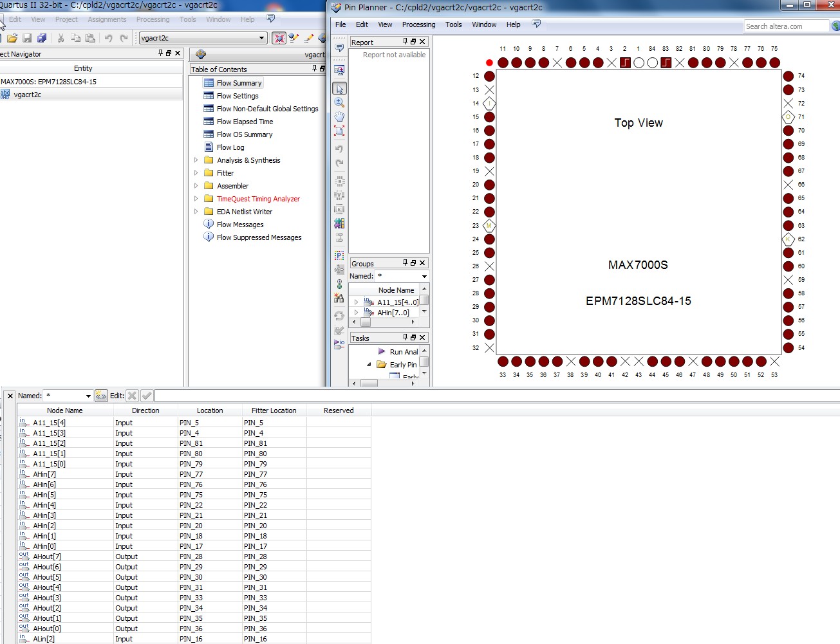Open Flow Summary report
The height and width of the screenshot is (644, 840).
pos(239,83)
